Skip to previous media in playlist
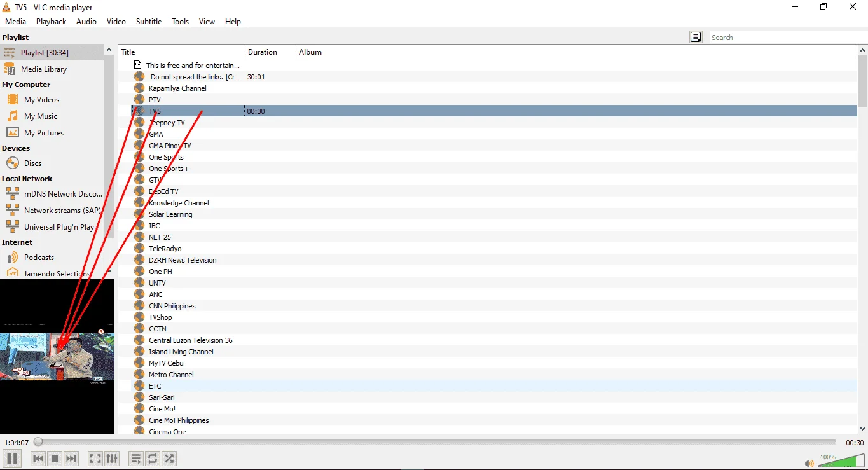 (x=38, y=458)
